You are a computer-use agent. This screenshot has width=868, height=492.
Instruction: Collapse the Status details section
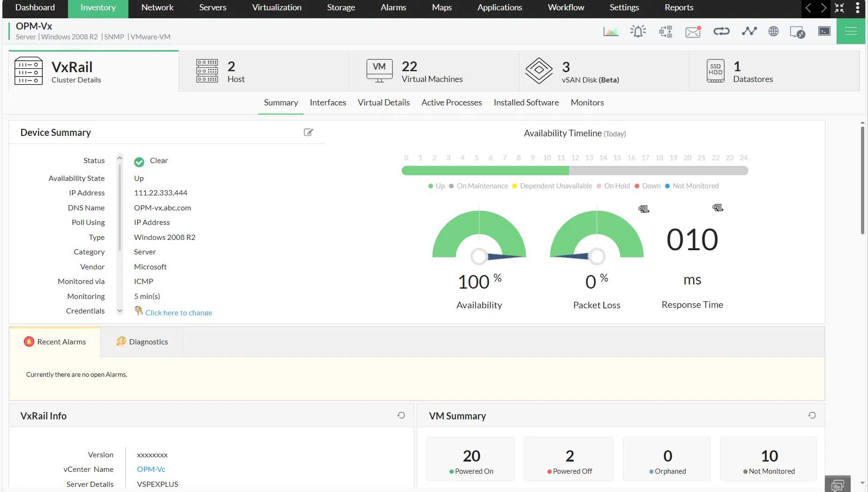pyautogui.click(x=120, y=157)
